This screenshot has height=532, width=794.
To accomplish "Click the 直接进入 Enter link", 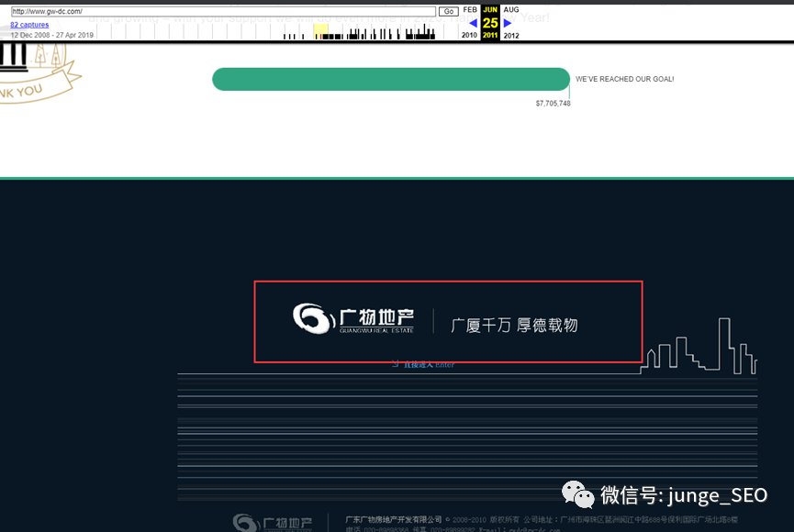I will (x=423, y=364).
